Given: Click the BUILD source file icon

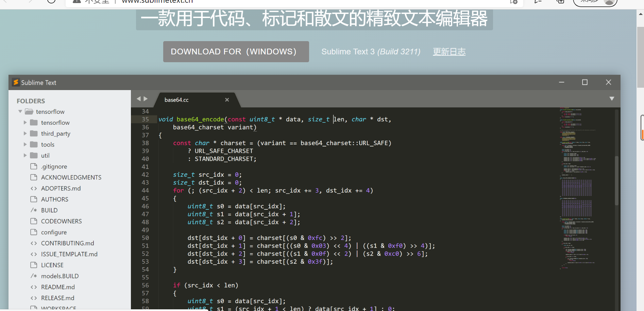Looking at the screenshot, I should (x=34, y=210).
